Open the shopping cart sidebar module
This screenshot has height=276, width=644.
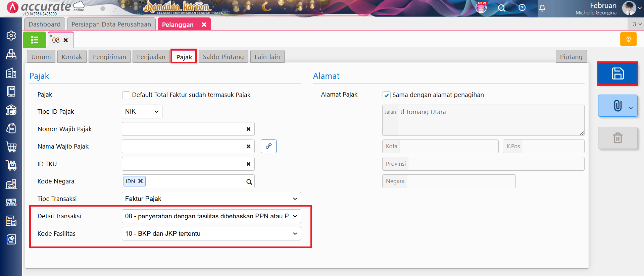pyautogui.click(x=11, y=147)
